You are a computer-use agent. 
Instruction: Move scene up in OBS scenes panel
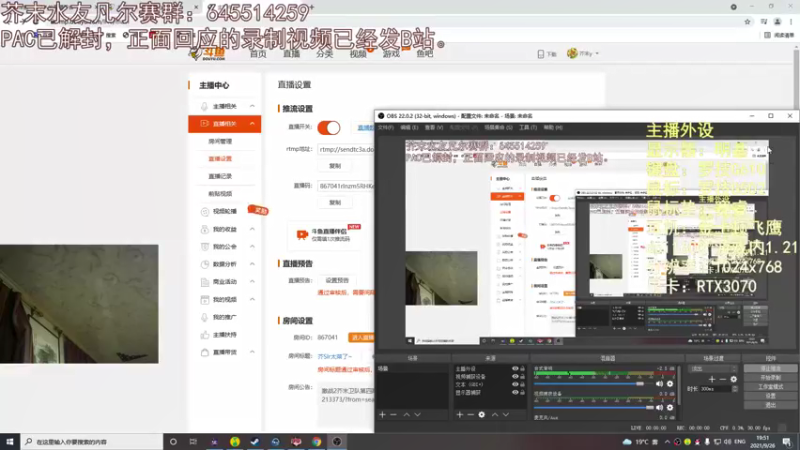pyautogui.click(x=407, y=415)
